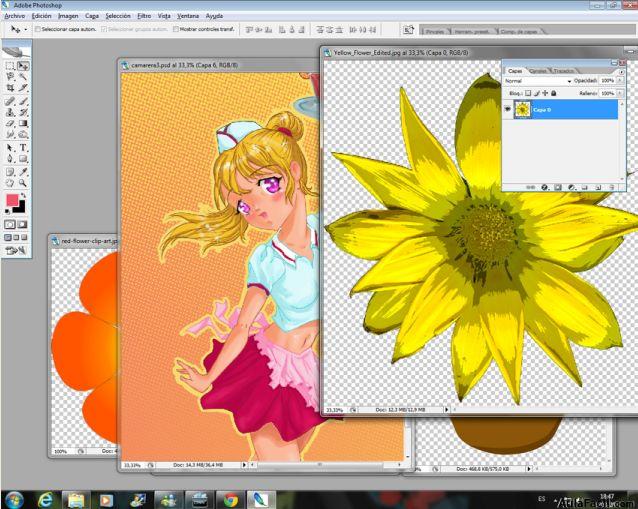
Task: Toggle lock all padlock icon
Action: pyautogui.click(x=554, y=93)
